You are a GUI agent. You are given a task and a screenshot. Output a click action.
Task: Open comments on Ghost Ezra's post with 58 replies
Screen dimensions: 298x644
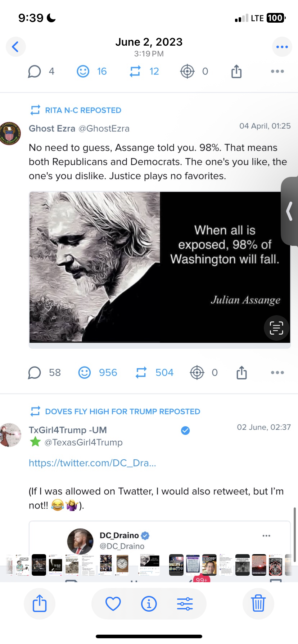tap(35, 373)
